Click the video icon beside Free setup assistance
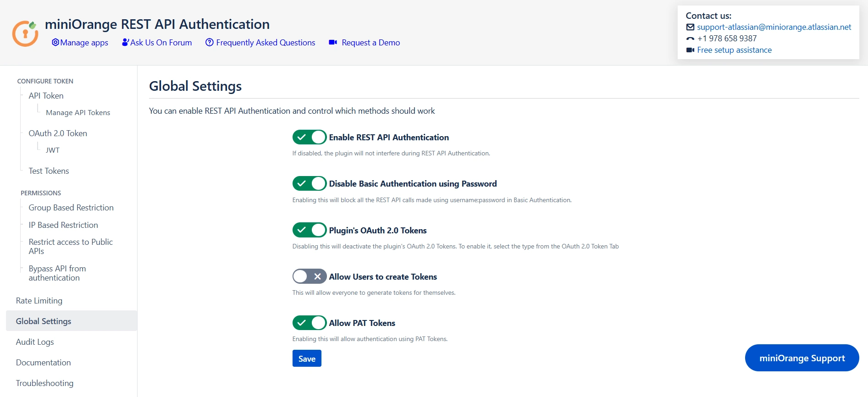 coord(690,50)
